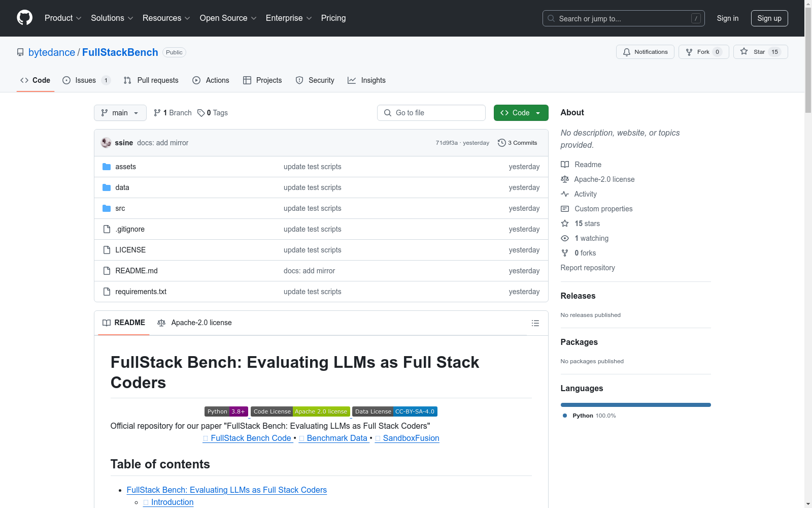Viewport: 812px width, 508px height.
Task: Click the star icon on Star button
Action: tap(744, 51)
